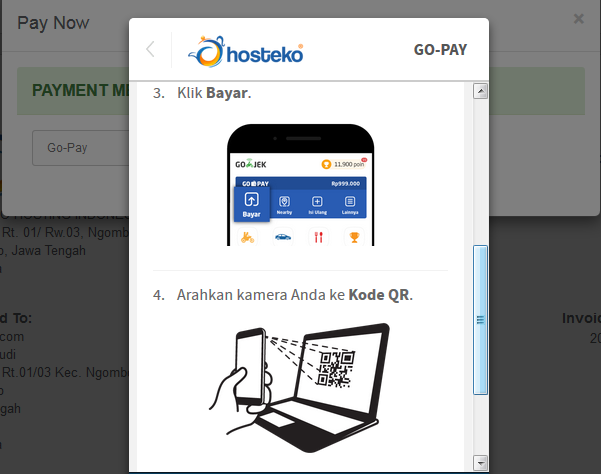Click the QR code on the laptop illustration

click(335, 369)
